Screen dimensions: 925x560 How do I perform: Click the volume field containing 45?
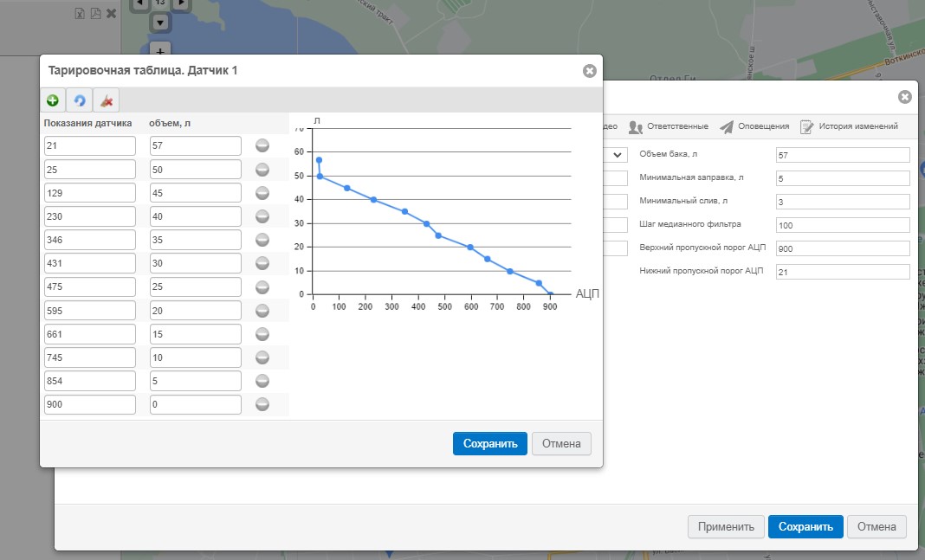click(195, 192)
